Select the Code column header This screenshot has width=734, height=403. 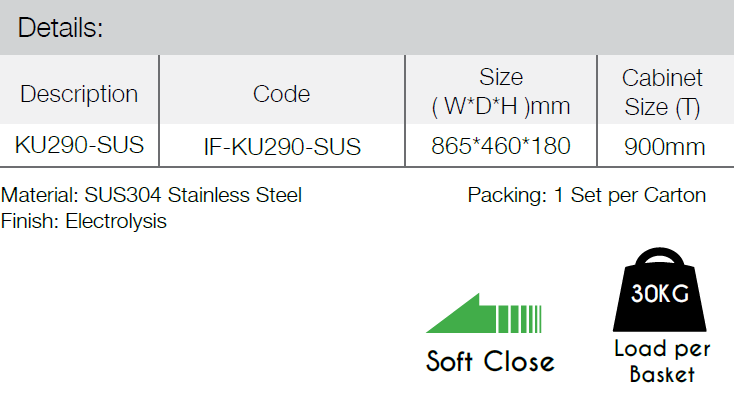pos(281,94)
